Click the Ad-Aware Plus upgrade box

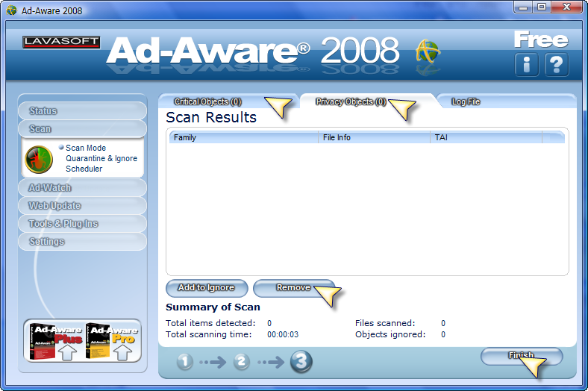point(57,342)
